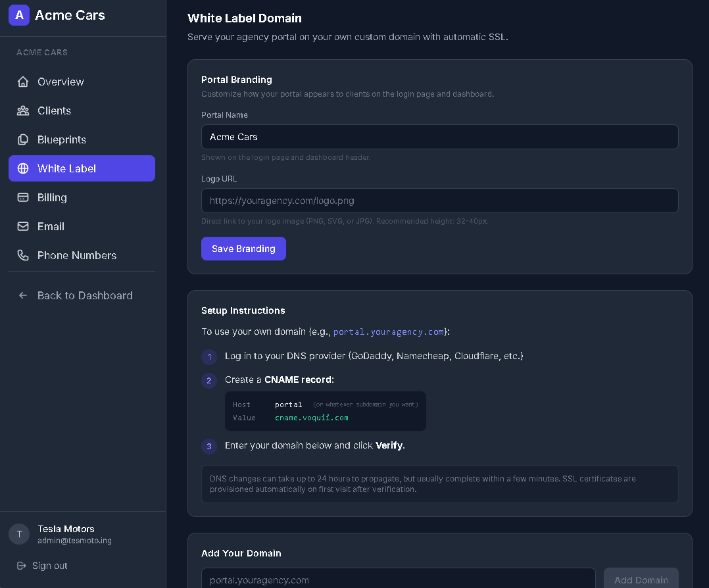Focus the Logo URL input field
The width and height of the screenshot is (709, 588).
point(439,201)
